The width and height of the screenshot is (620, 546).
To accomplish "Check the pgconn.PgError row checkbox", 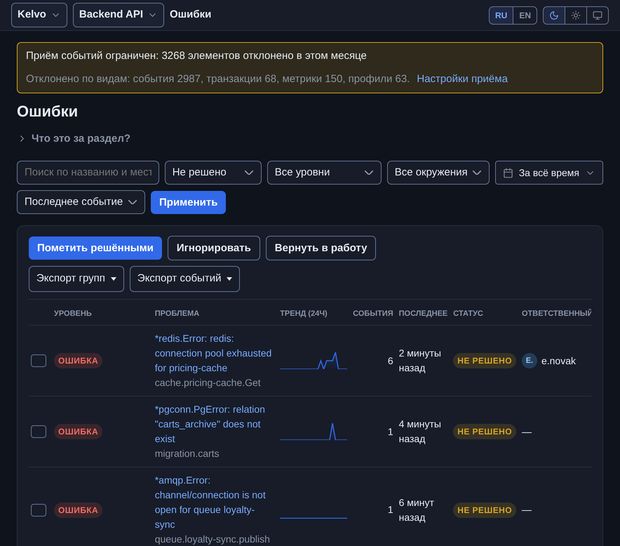I will tap(38, 431).
